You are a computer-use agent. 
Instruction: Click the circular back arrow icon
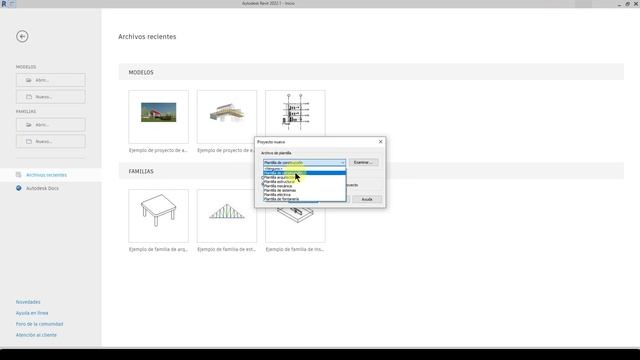pos(22,36)
